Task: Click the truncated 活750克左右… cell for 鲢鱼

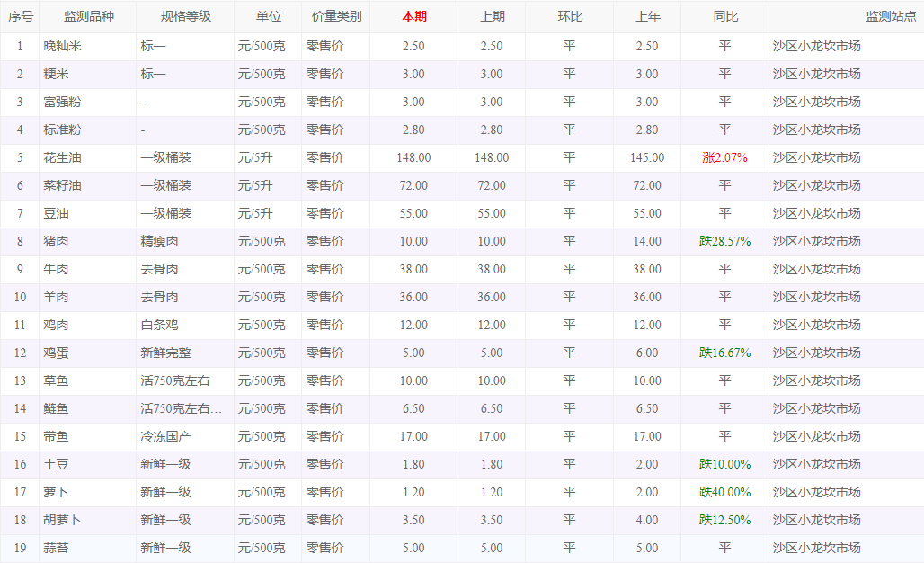Action: coord(181,408)
